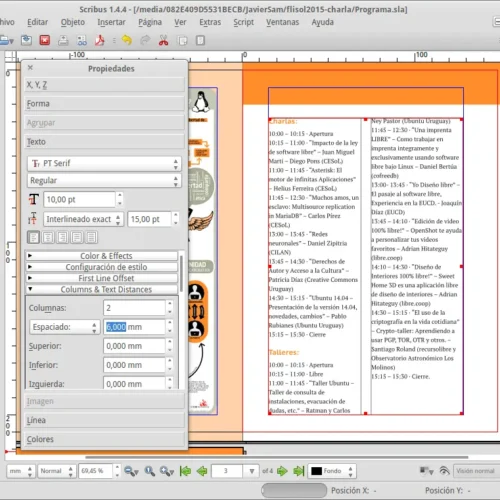500x500 pixels.
Task: Open the Interlineado exact dropdown
Action: [x=83, y=219]
